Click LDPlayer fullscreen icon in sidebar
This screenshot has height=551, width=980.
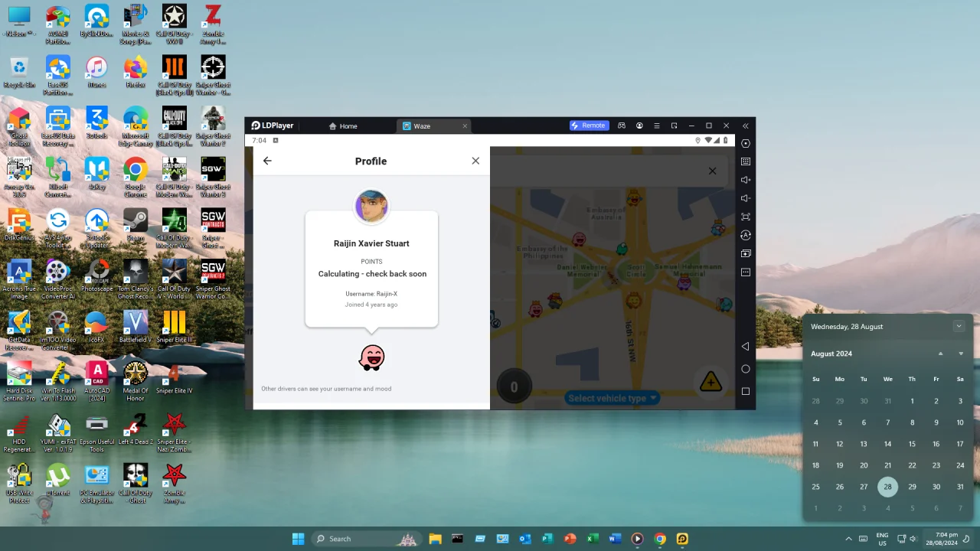point(746,217)
